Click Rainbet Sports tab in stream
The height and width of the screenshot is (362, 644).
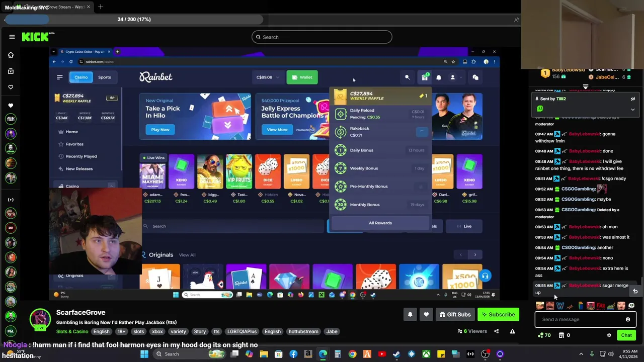tap(104, 77)
